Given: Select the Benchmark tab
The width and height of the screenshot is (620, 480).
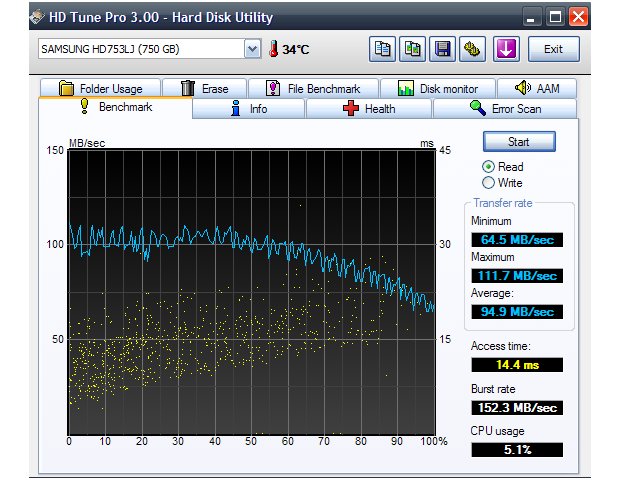Looking at the screenshot, I should (x=115, y=107).
